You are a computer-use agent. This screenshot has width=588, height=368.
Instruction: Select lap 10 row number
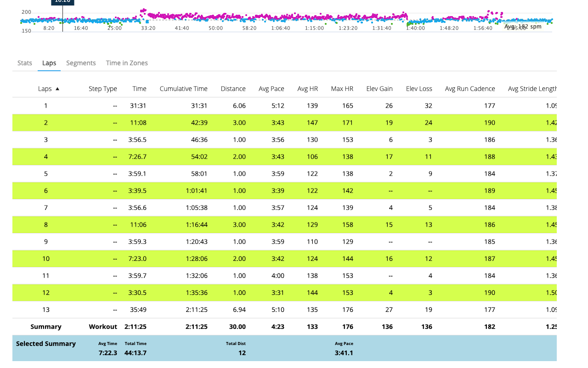coord(46,259)
